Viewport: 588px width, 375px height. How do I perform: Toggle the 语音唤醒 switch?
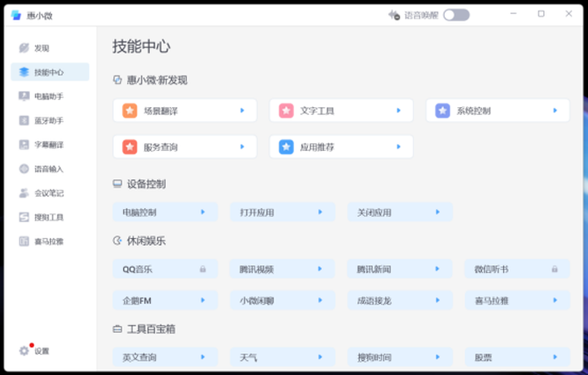point(456,15)
